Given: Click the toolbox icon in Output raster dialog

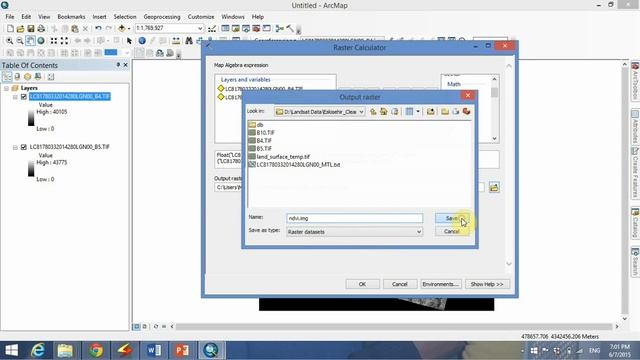Looking at the screenshot, I should click(x=466, y=111).
